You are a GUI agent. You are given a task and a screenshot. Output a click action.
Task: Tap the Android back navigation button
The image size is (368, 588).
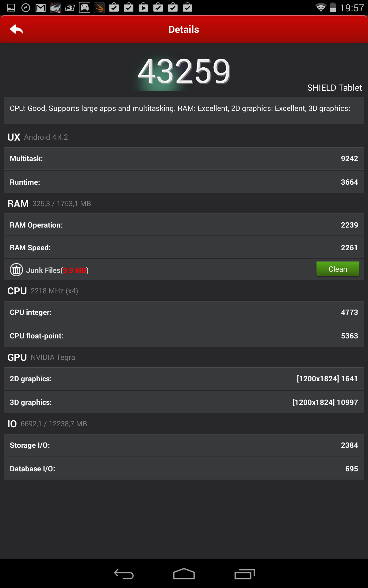click(124, 574)
